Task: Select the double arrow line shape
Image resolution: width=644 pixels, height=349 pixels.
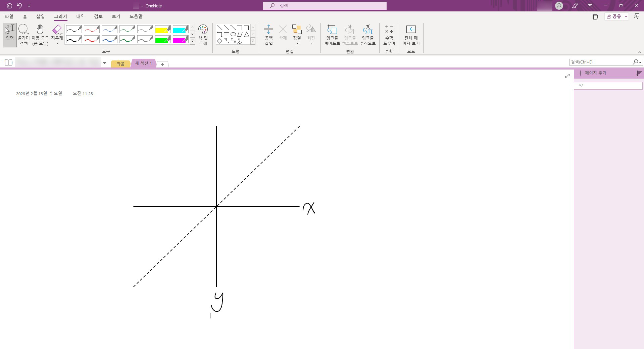Action: pos(233,28)
